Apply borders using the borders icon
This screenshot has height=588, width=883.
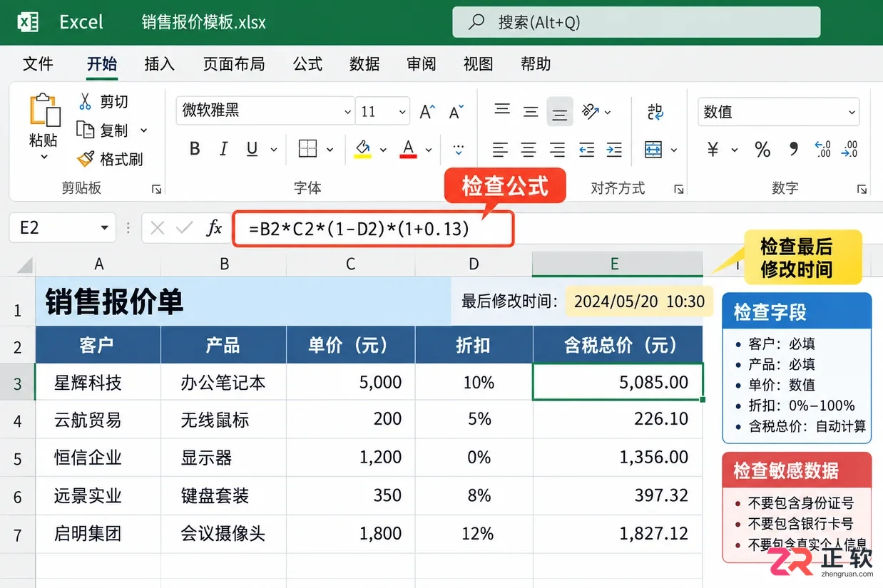click(307, 149)
